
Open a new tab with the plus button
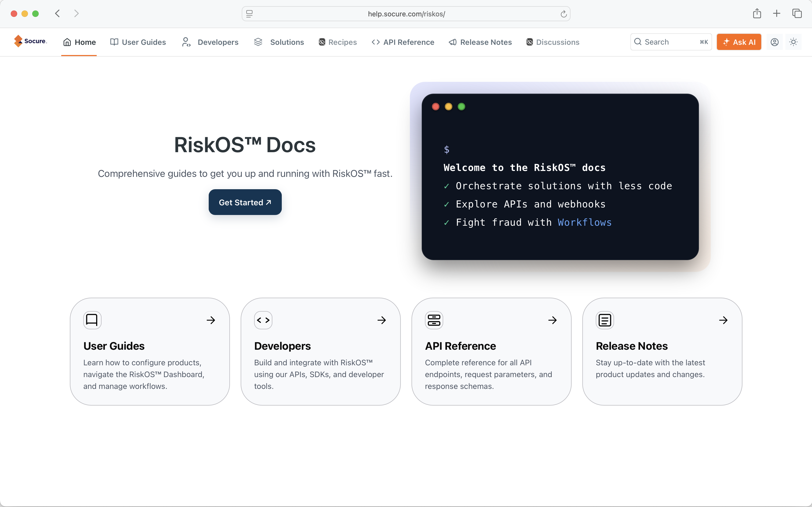777,13
